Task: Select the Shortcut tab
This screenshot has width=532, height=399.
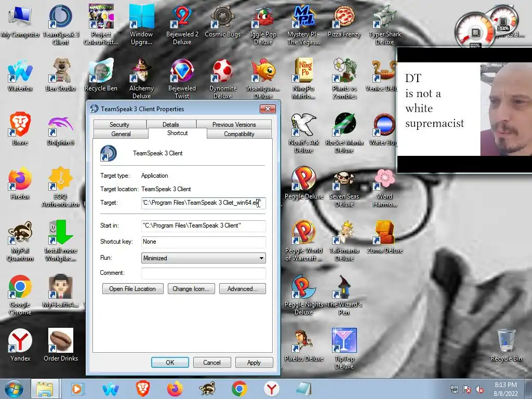Action: point(178,133)
